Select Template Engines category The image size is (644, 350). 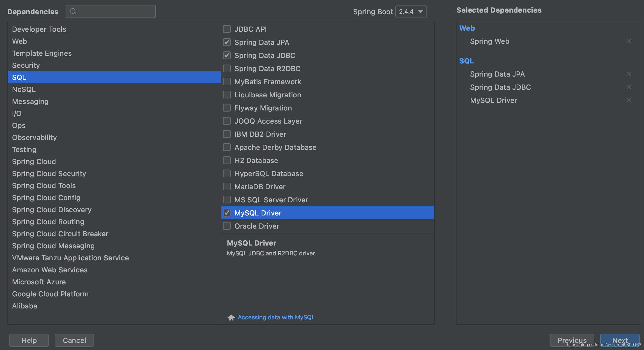114,53
